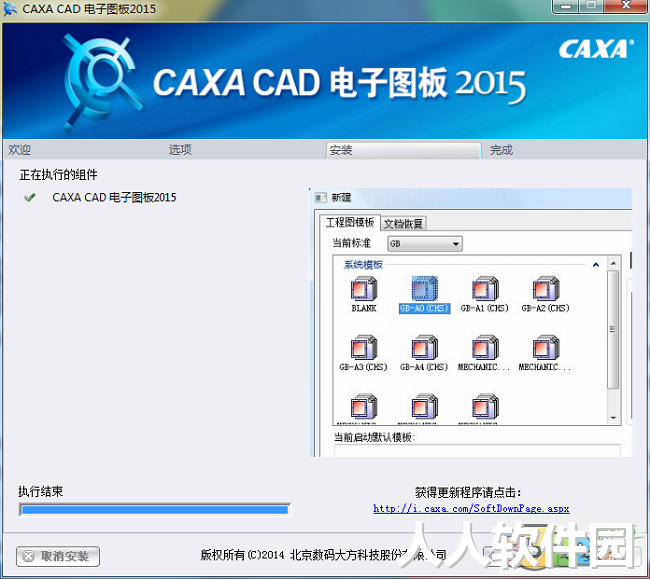
Task: Collapse the 系统模板 section
Action: click(596, 264)
